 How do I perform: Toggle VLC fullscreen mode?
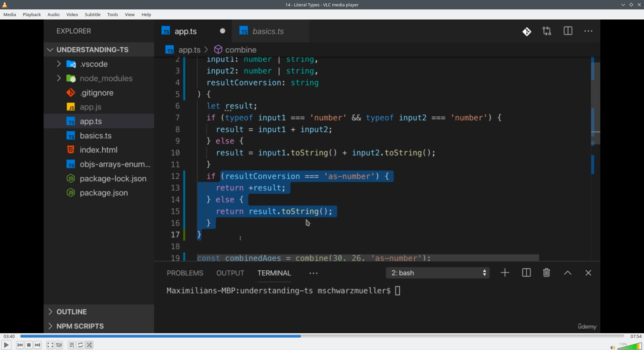pyautogui.click(x=50, y=345)
